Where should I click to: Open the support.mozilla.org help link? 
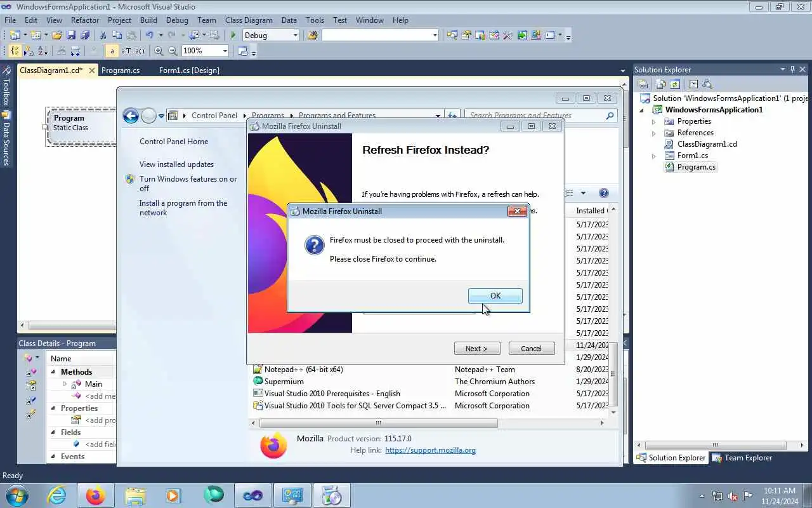coord(430,450)
